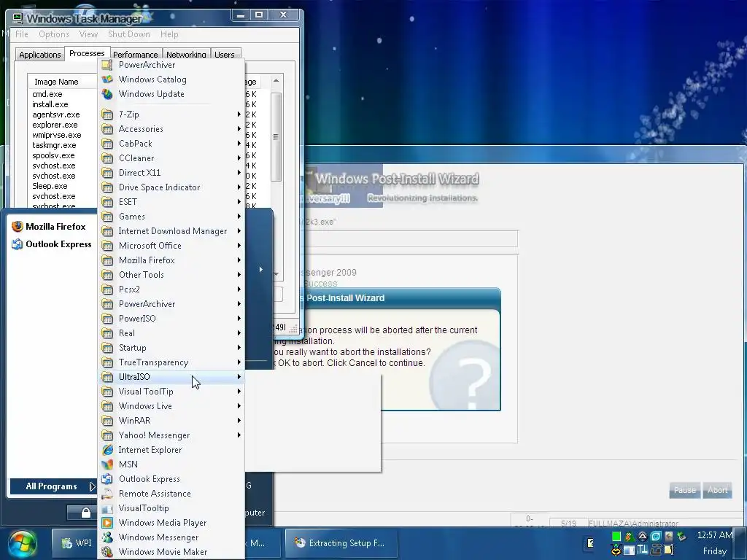747x560 pixels.
Task: Switch to Performance tab in Task Manager
Action: pos(135,54)
